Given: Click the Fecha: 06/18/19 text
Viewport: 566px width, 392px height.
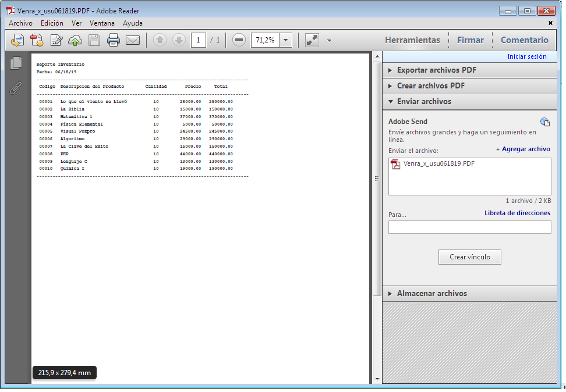Looking at the screenshot, I should [x=56, y=72].
